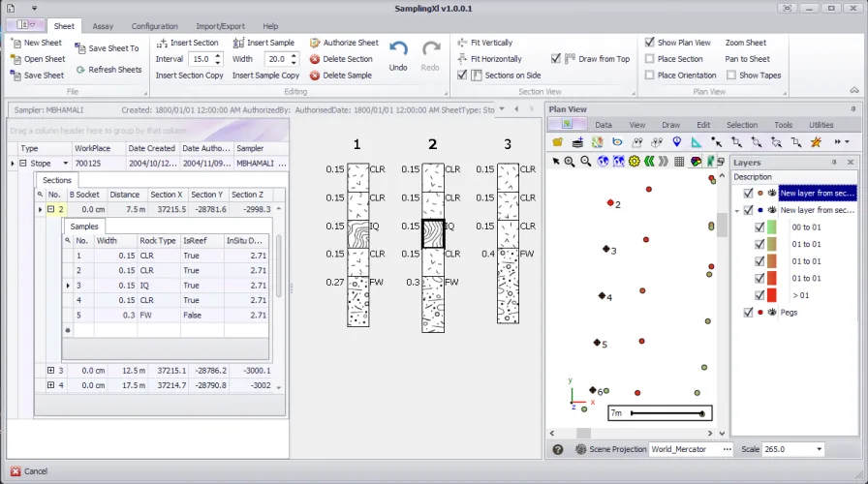Image resolution: width=868 pixels, height=484 pixels.
Task: Click the Insert Section icon
Action: (x=162, y=43)
